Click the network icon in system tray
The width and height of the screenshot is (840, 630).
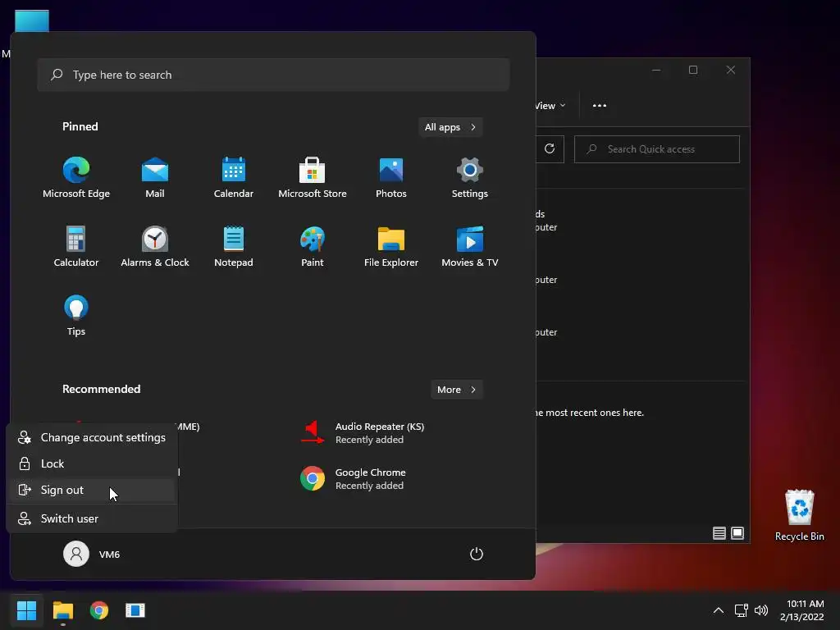(742, 610)
